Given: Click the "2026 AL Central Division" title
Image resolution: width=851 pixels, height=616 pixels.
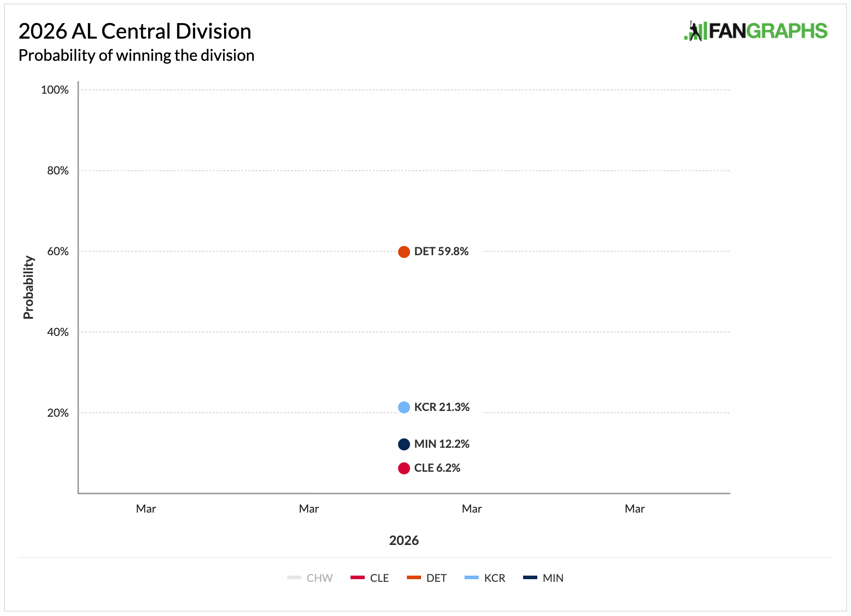Looking at the screenshot, I should tap(135, 32).
